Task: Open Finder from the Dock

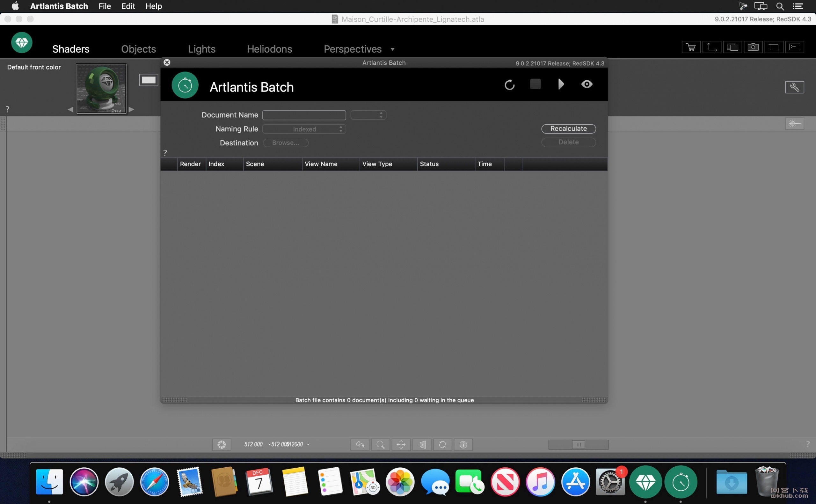Action: [49, 482]
